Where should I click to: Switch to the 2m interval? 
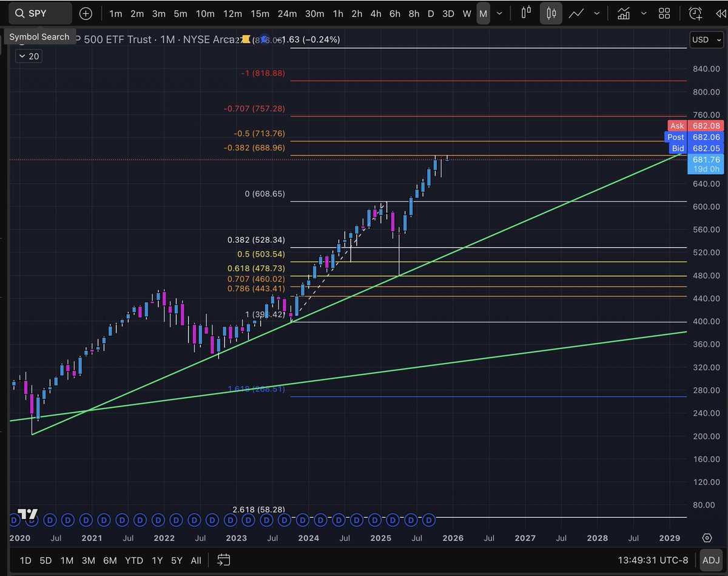137,13
